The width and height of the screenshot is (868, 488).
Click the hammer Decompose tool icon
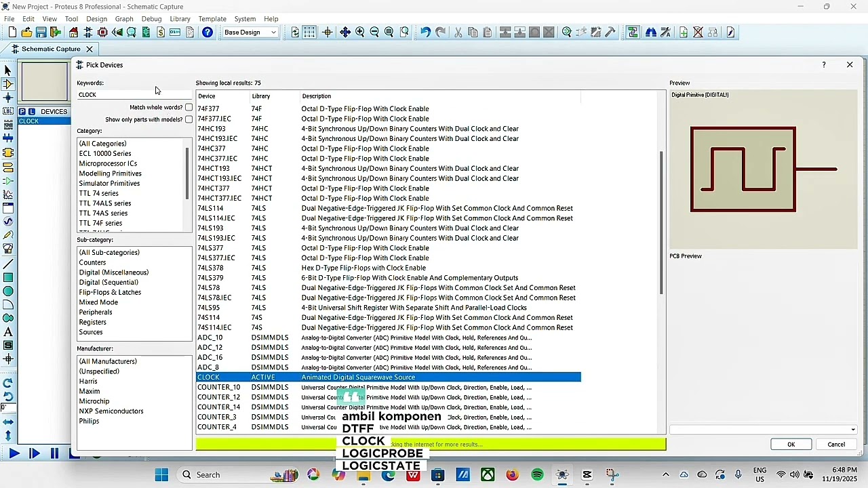(x=610, y=33)
